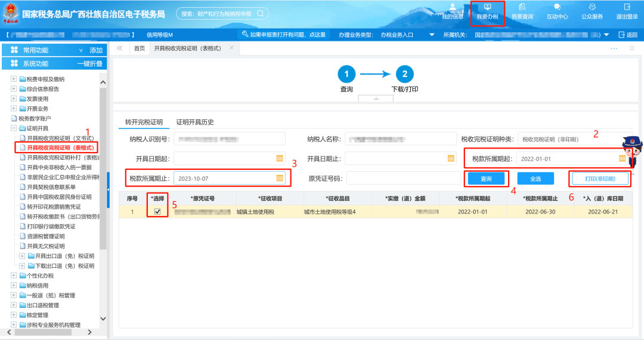Expand the 发票使用 folder
Screen dimensions: 644x340
coord(14,99)
